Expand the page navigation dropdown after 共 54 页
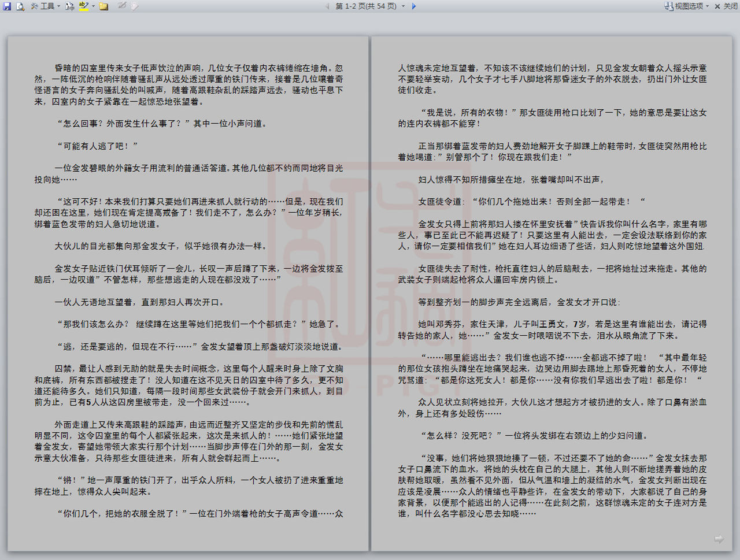740x560 pixels. [x=403, y=6]
